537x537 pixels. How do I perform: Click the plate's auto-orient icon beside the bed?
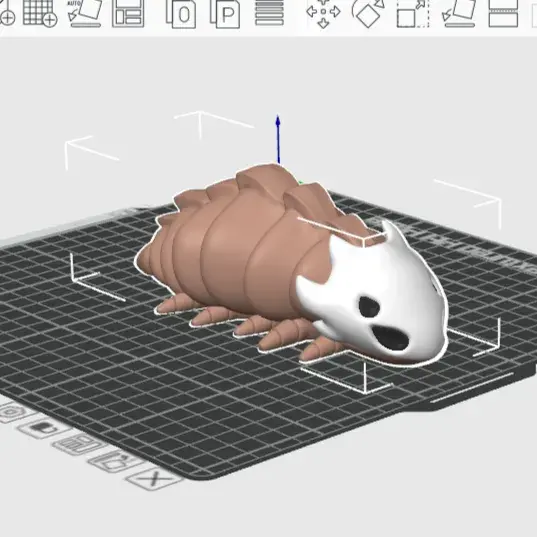click(116, 461)
